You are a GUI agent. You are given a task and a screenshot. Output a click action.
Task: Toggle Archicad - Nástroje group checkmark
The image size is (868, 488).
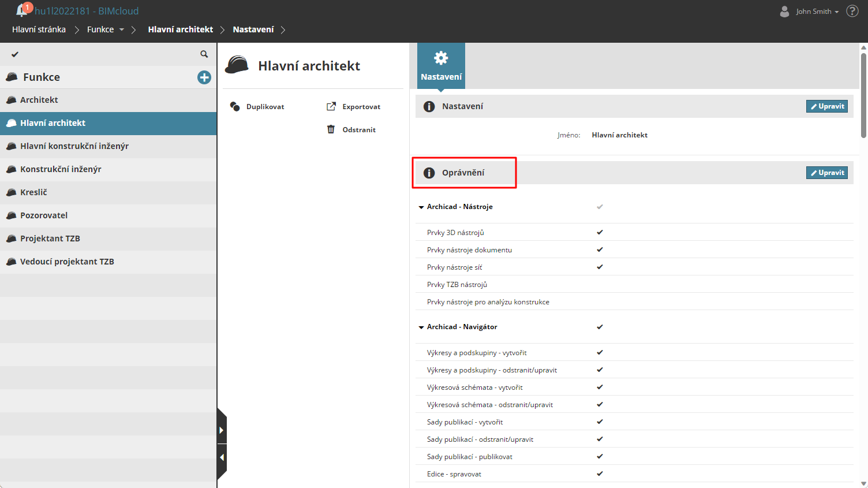(600, 207)
